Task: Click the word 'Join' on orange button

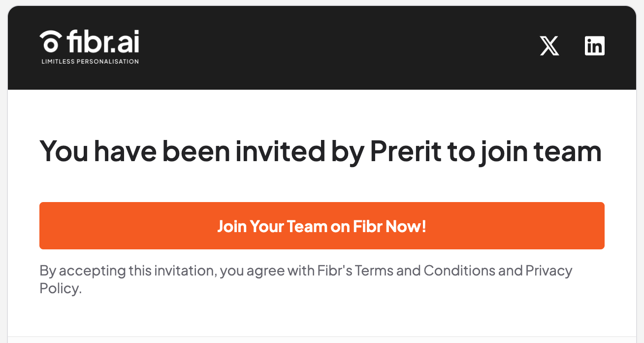Action: [x=232, y=227]
